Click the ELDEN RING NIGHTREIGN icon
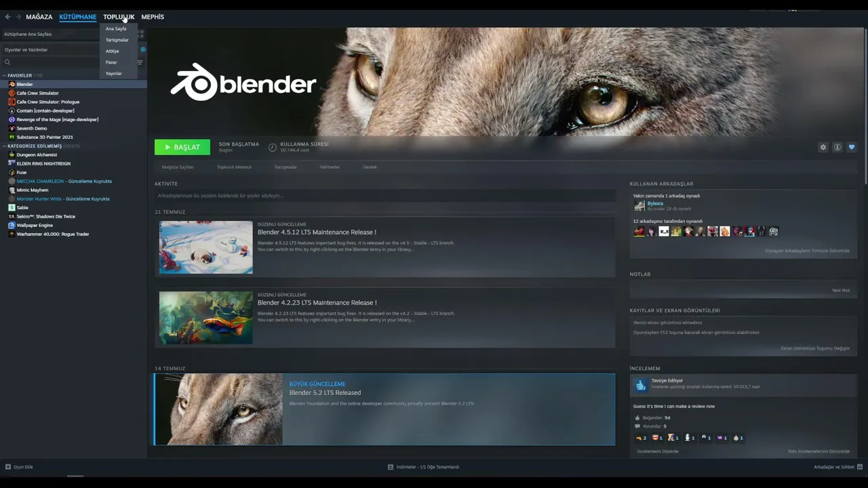 12,163
